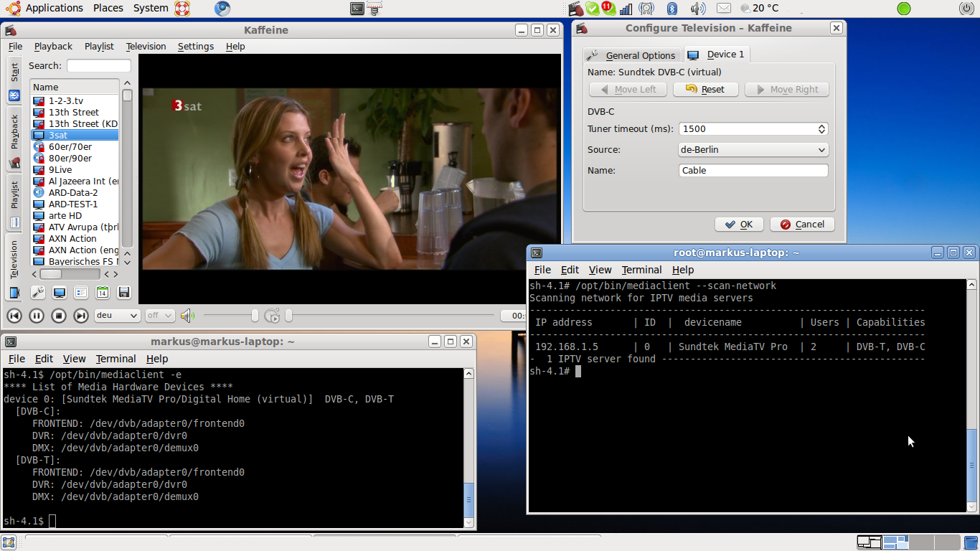
Task: Open network signal bars indicator
Action: 626,9
